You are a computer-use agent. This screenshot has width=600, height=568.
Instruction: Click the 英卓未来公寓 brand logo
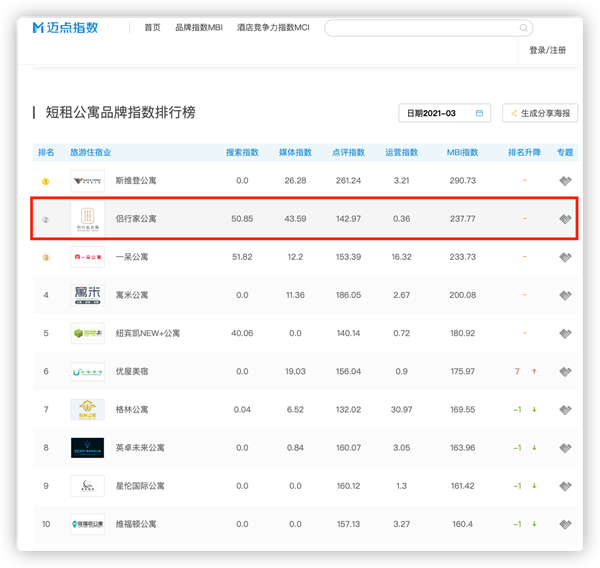click(x=87, y=447)
